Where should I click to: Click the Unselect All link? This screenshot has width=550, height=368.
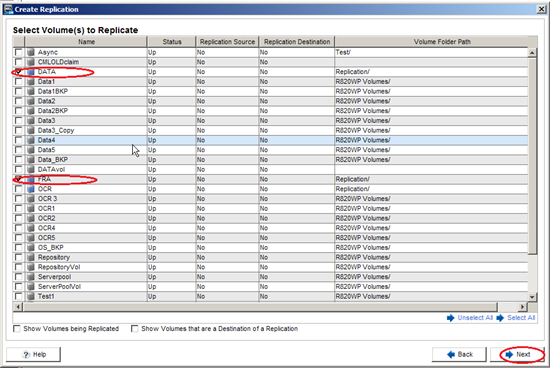coord(475,318)
